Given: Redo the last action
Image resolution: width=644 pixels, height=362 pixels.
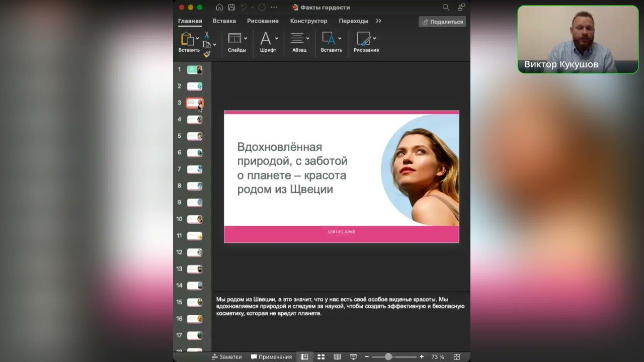Looking at the screenshot, I should coord(262,7).
